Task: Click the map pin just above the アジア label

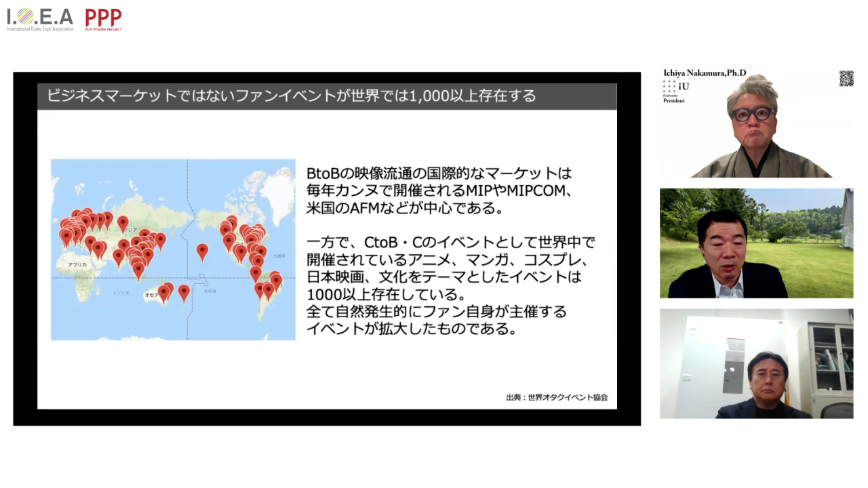Action: pyautogui.click(x=123, y=222)
